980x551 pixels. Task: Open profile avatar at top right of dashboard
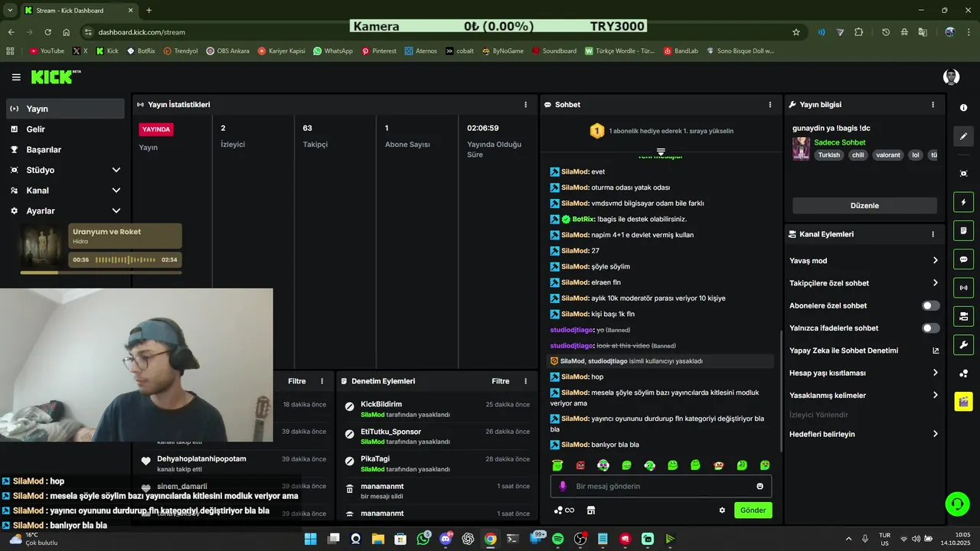[952, 77]
